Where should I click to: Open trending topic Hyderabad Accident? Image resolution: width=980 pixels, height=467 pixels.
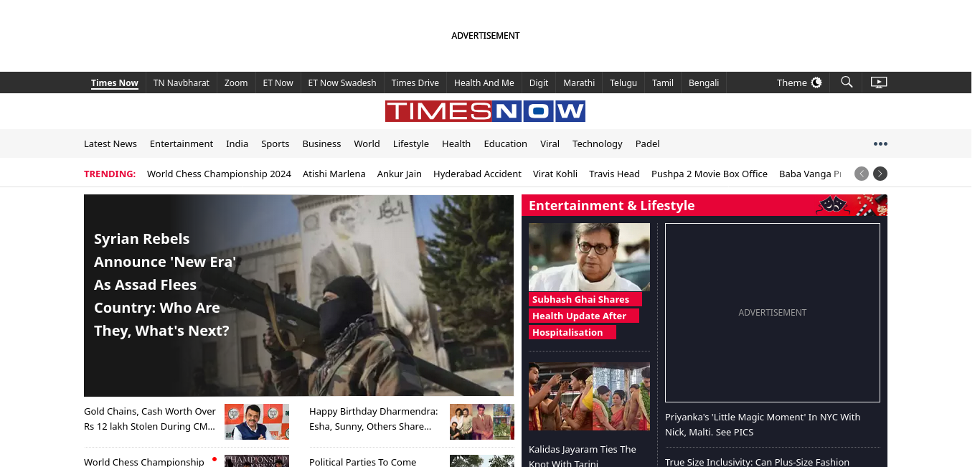pos(477,174)
